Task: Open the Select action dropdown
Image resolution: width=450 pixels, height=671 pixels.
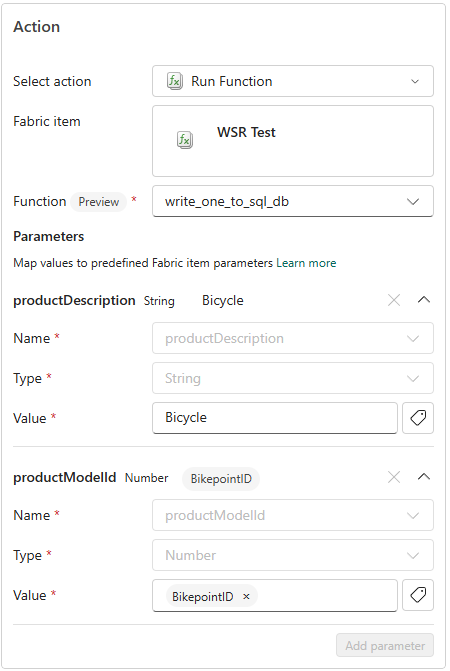Action: [x=293, y=81]
